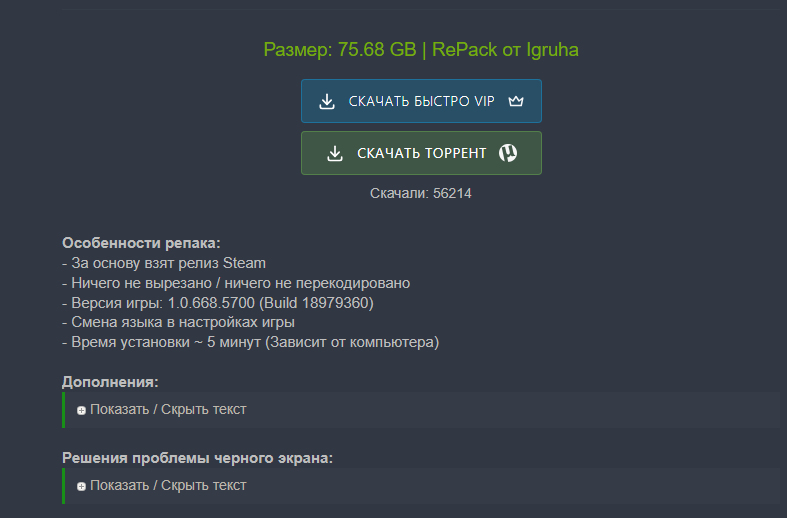
Task: Expand the Дополнения spoiler text
Action: pyautogui.click(x=168, y=409)
